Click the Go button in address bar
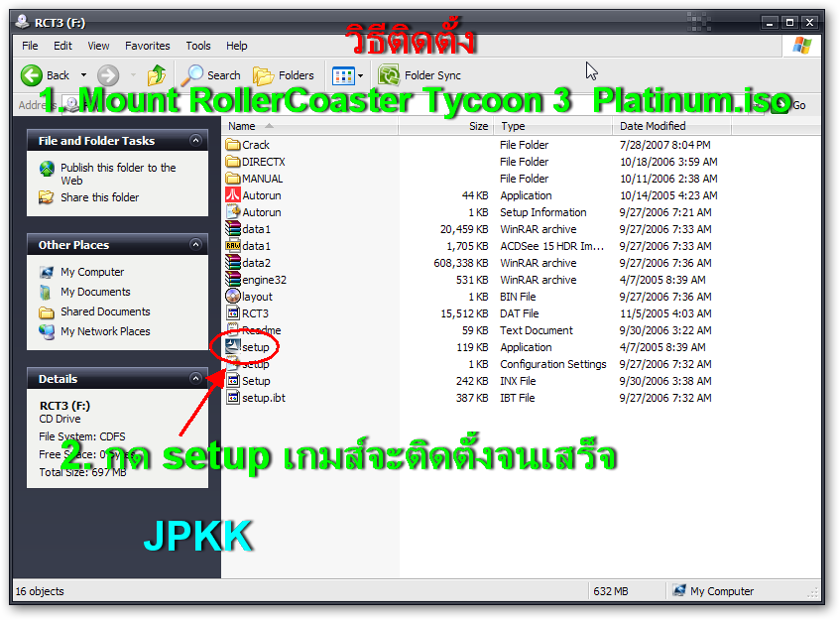The height and width of the screenshot is (620, 840). click(790, 105)
